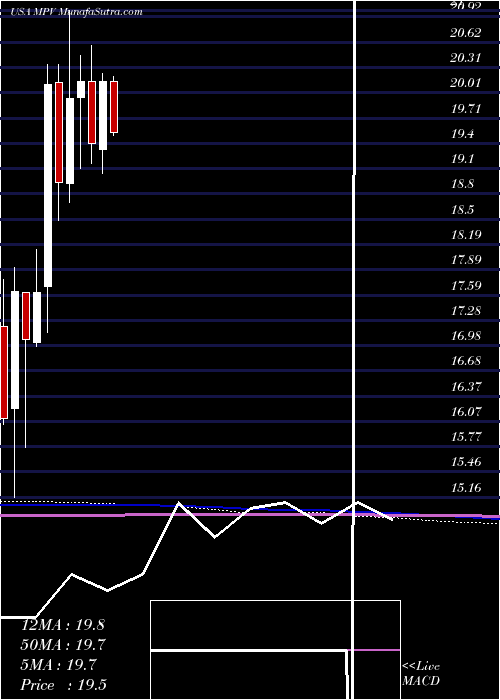Click the 19.4 price axis label
This screenshot has width=500, height=700.
(x=462, y=134)
